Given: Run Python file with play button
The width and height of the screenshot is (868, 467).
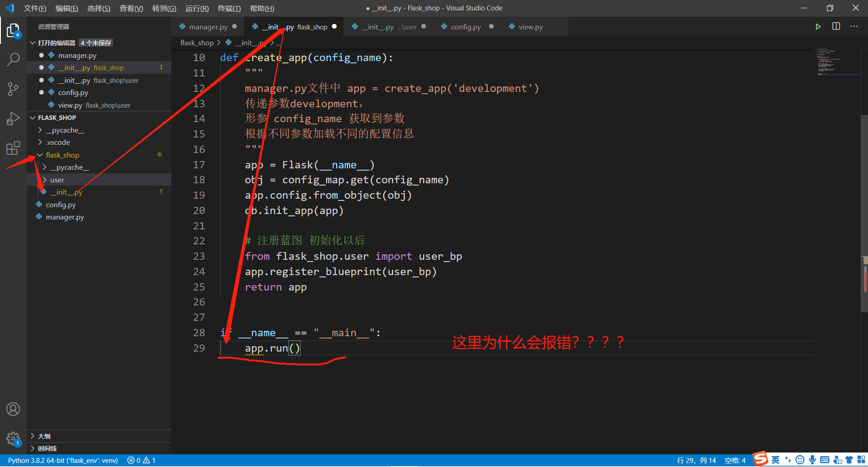Looking at the screenshot, I should point(818,27).
